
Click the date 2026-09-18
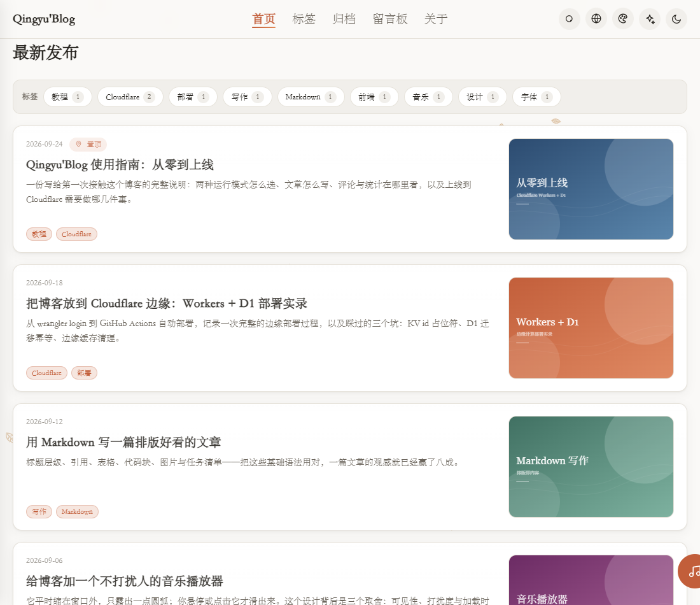point(44,283)
